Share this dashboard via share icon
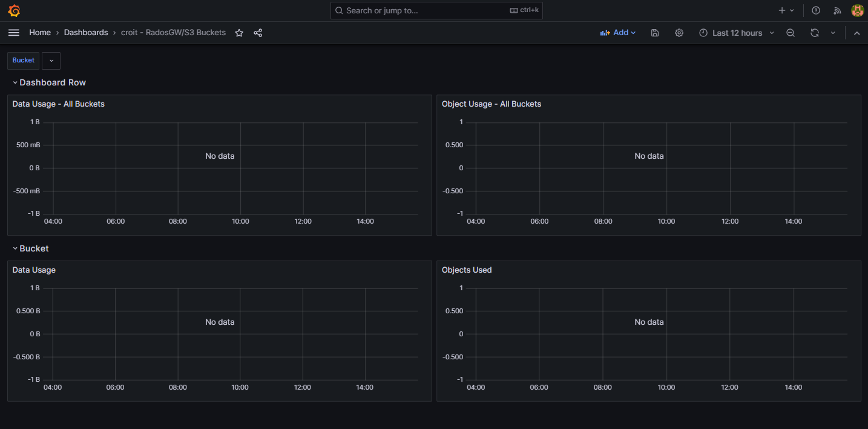This screenshot has height=429, width=868. coord(258,33)
